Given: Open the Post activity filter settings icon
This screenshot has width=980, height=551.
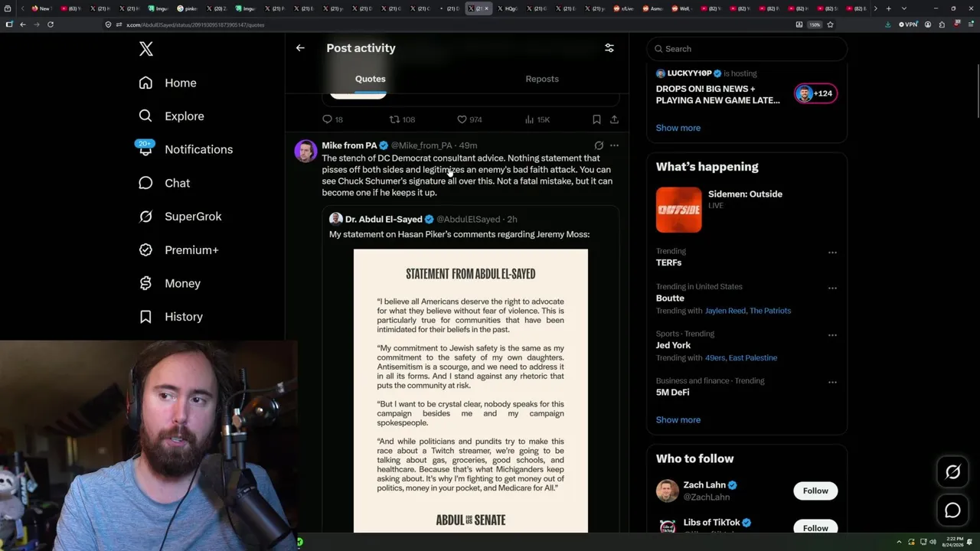Looking at the screenshot, I should pyautogui.click(x=609, y=48).
